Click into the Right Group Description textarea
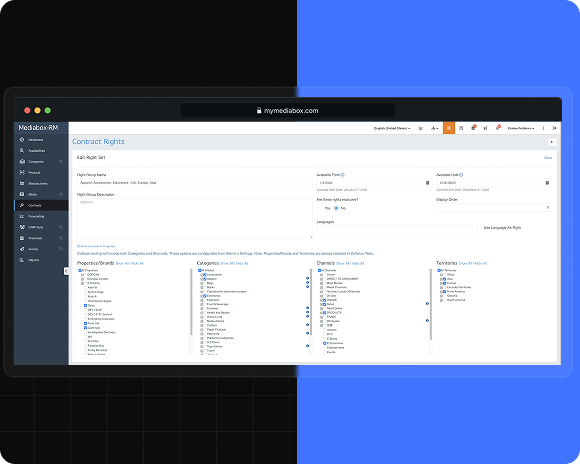The height and width of the screenshot is (464, 580). click(x=195, y=218)
